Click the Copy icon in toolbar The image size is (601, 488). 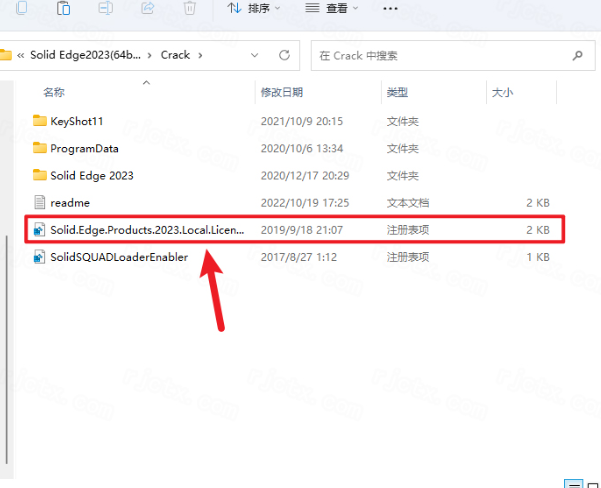pos(22,8)
